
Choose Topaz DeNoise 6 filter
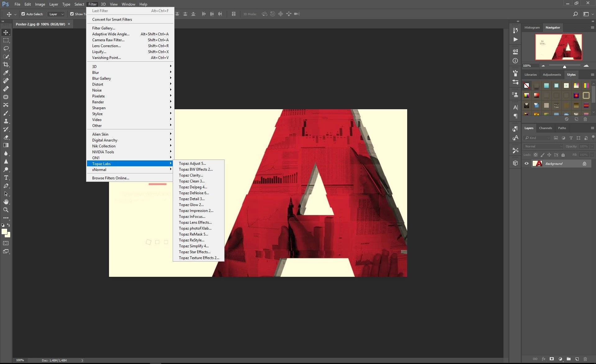[198, 193]
